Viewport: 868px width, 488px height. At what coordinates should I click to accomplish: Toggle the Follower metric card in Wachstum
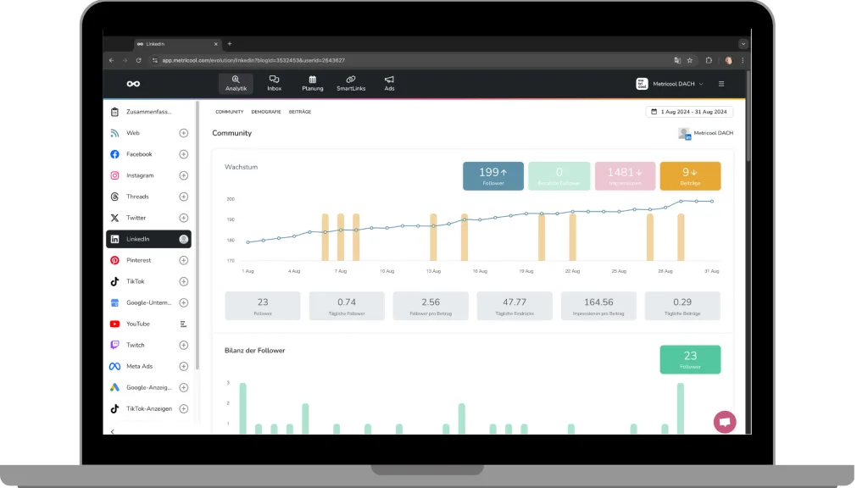click(x=492, y=176)
